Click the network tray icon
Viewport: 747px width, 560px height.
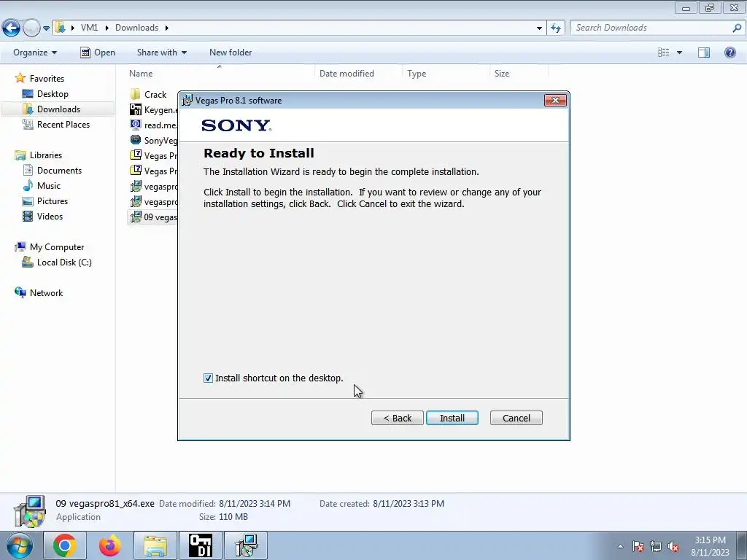pyautogui.click(x=656, y=547)
